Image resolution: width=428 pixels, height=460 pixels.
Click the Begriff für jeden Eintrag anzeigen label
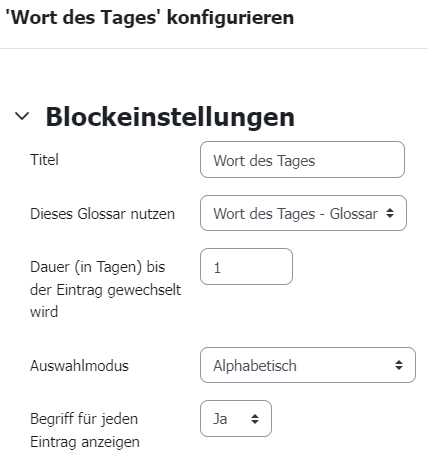pos(85,430)
